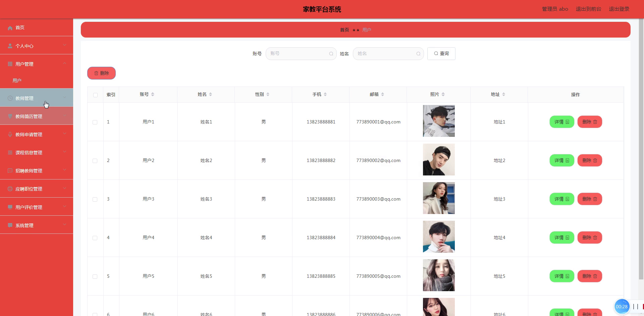Check the checkbox for row 用户3

click(x=95, y=199)
